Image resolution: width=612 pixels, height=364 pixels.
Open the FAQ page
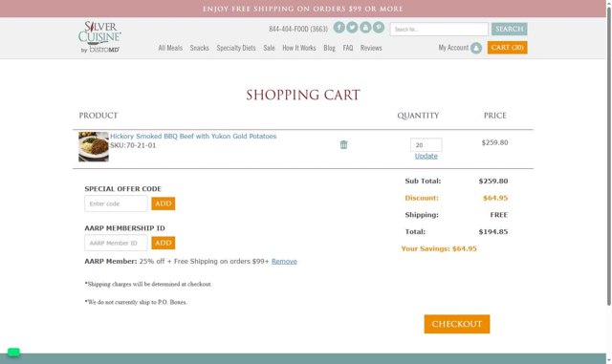pos(348,48)
